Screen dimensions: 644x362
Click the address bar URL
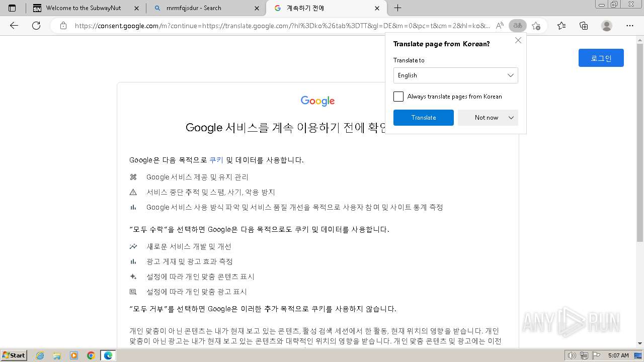tap(282, 26)
